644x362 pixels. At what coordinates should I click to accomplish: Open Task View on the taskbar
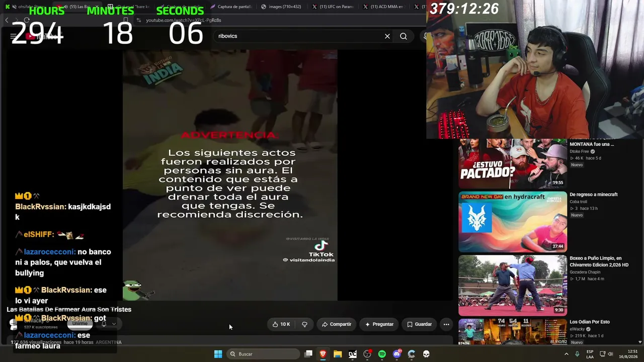click(308, 354)
